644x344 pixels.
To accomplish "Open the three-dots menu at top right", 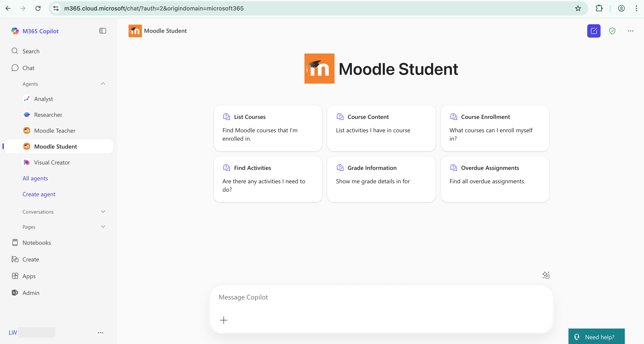I will (630, 31).
